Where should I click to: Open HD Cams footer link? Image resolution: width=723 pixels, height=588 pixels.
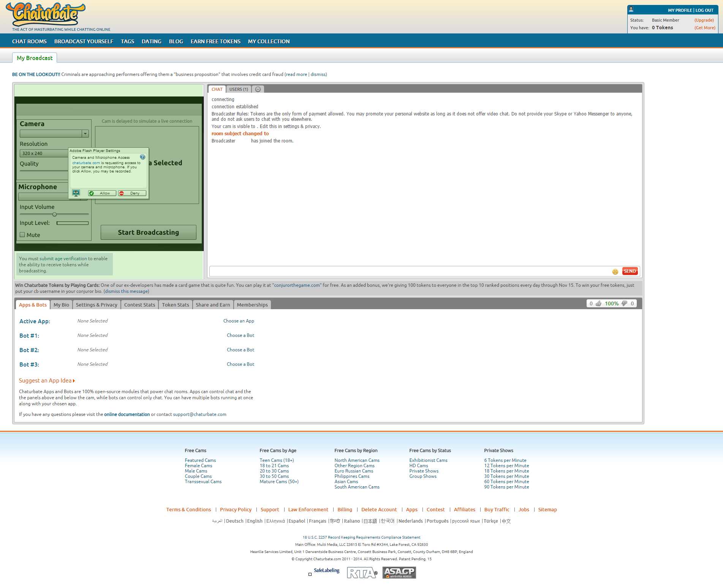point(419,466)
